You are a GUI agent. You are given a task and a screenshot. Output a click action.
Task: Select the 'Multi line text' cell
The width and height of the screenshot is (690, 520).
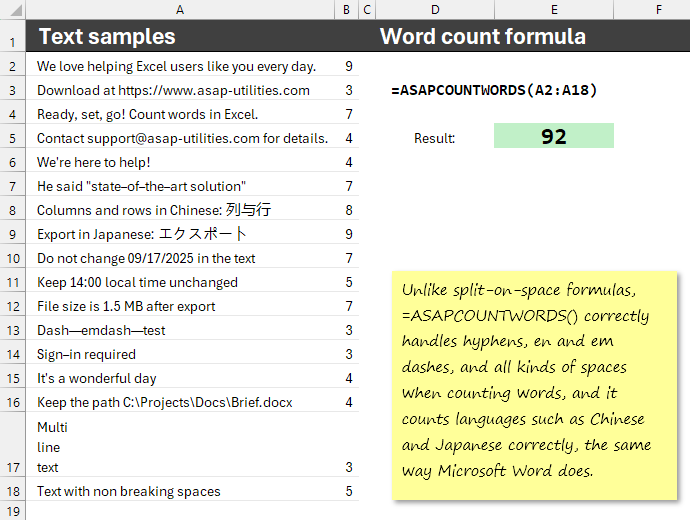coord(180,444)
